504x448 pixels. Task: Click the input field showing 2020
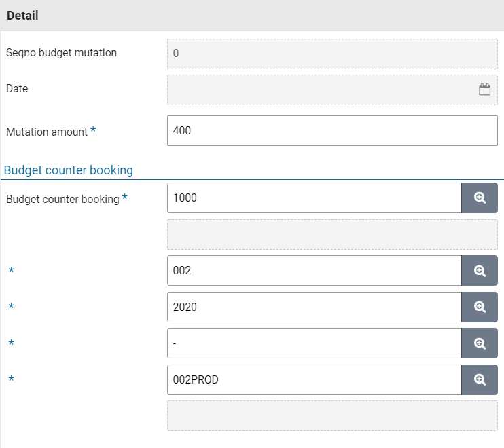(314, 307)
